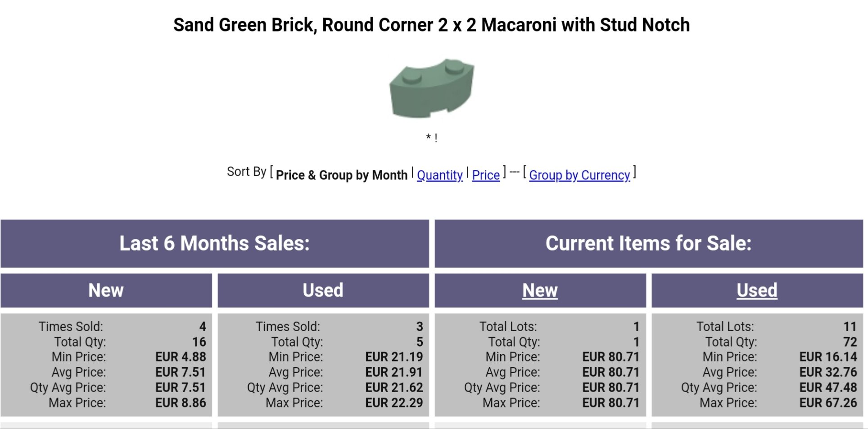This screenshot has width=868, height=429.
Task: Click the sand green macaroni brick image
Action: click(431, 88)
